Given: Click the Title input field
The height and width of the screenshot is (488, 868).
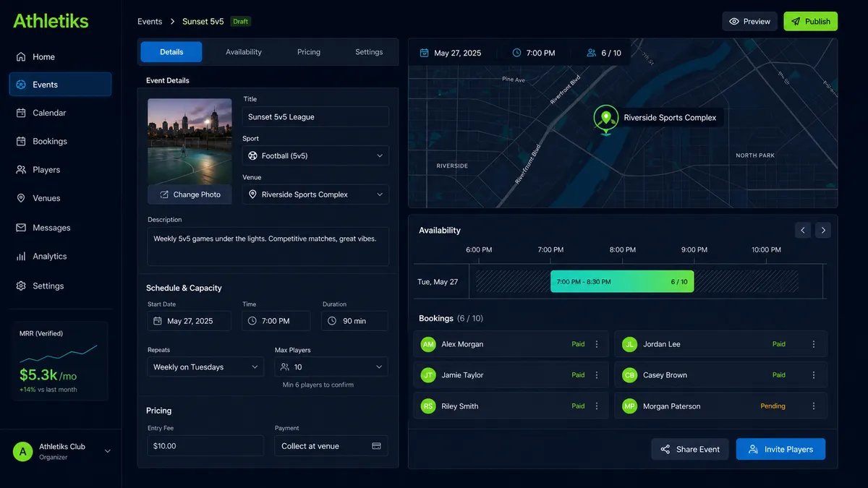Looking at the screenshot, I should pos(315,117).
